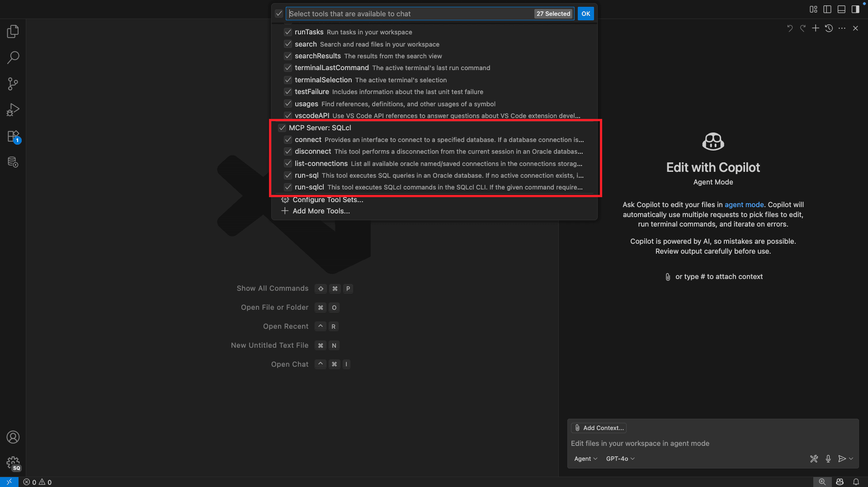Viewport: 868px width, 487px height.
Task: Open the Extensions view with notification badge
Action: point(13,136)
